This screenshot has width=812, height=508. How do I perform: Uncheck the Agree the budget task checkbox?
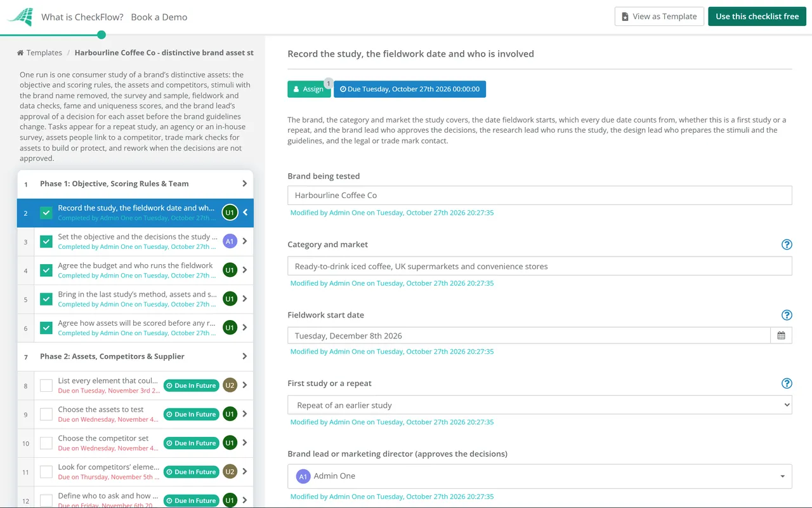46,270
